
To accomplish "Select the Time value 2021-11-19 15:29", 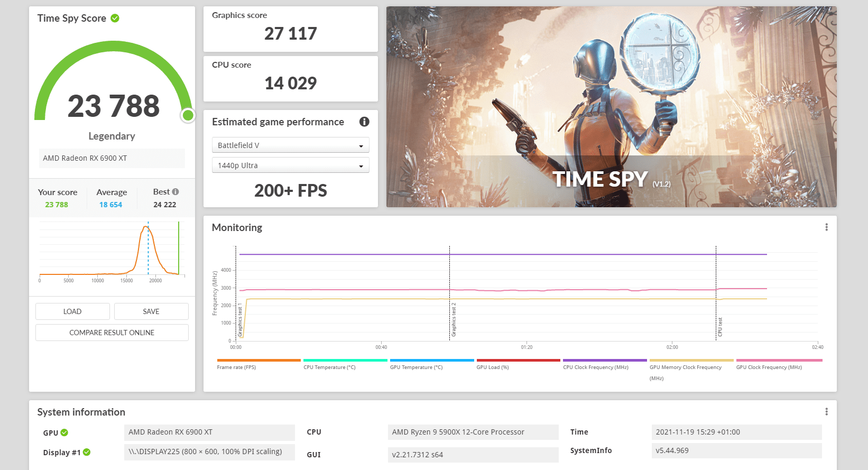I will tap(737, 432).
